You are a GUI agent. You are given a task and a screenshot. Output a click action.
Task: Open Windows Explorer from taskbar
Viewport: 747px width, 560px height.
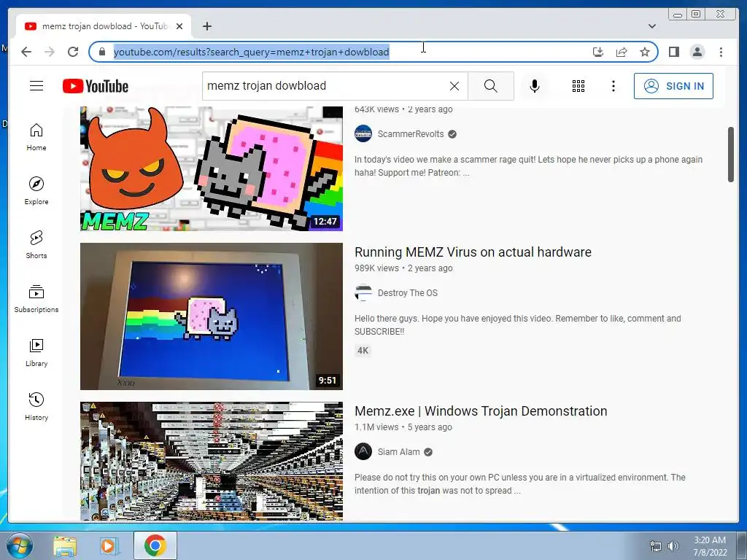point(65,545)
